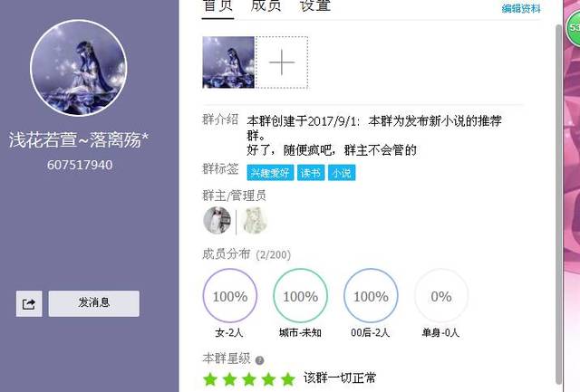Click the large circular group avatar
The width and height of the screenshot is (580, 392).
click(x=79, y=68)
